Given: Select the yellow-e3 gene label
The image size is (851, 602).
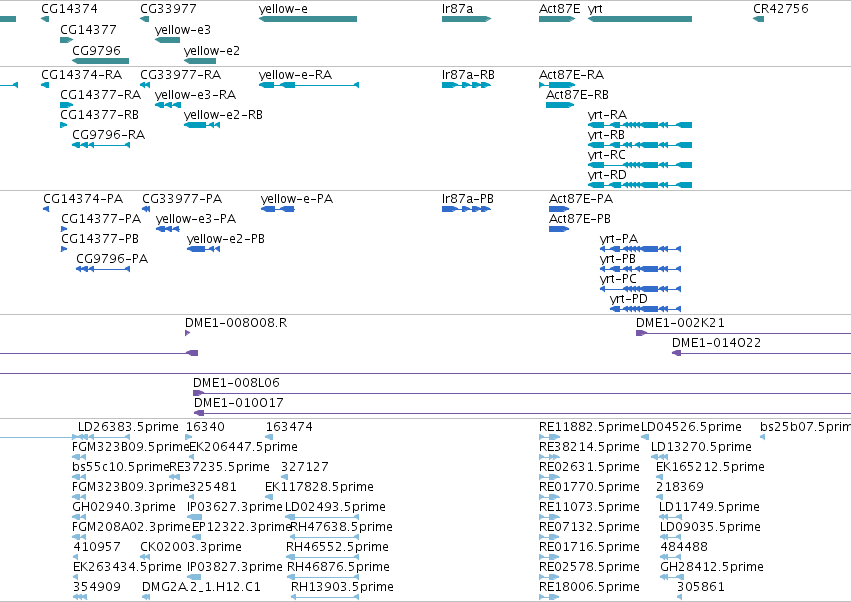Looking at the screenshot, I should [x=182, y=29].
